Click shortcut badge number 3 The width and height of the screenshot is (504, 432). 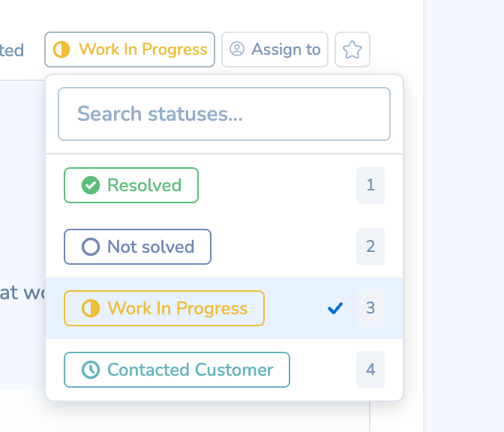370,308
